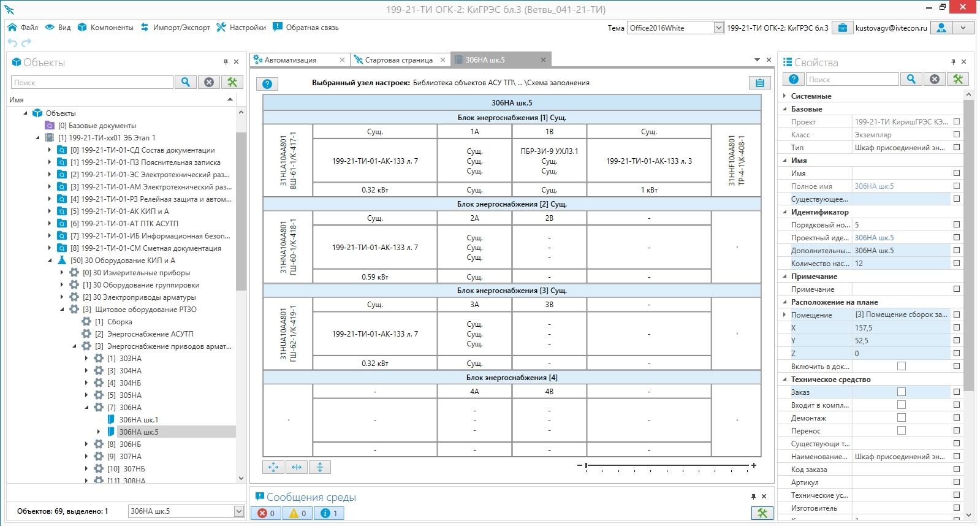Open user account dropdown arrow
Image resolution: width=980 pixels, height=526 pixels.
(963, 28)
